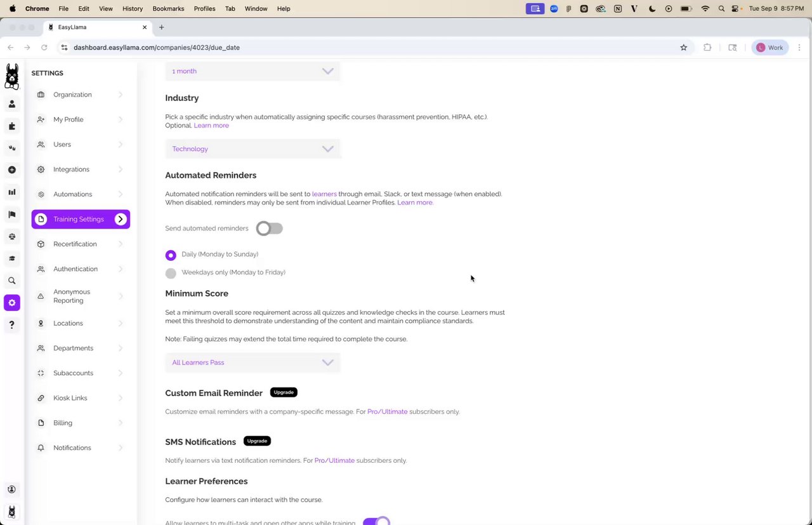Screen dimensions: 812x525
Task: Open the person icon in left rail
Action: (x=11, y=104)
